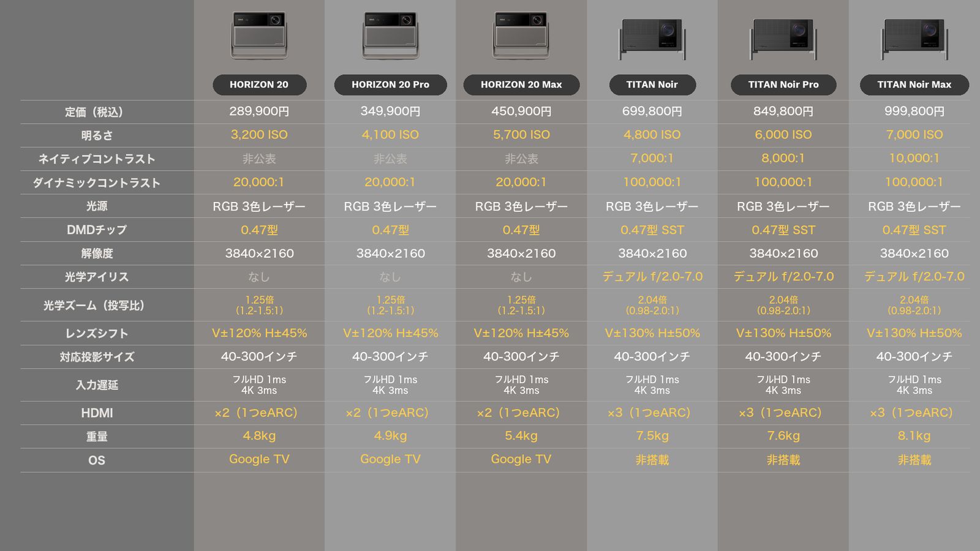Click V±120% H±45% in the HORIZON 20 column
The image size is (980, 551).
pos(259,333)
